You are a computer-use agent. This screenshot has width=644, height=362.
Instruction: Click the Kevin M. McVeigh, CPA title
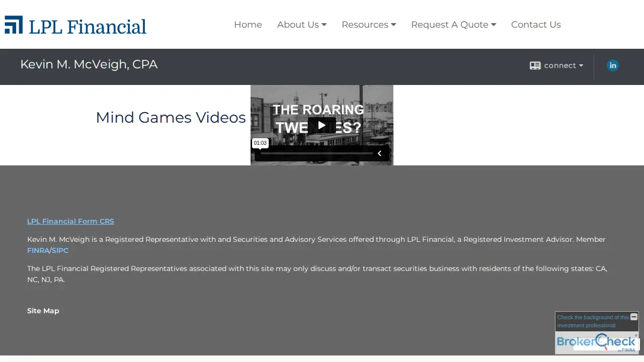[89, 64]
